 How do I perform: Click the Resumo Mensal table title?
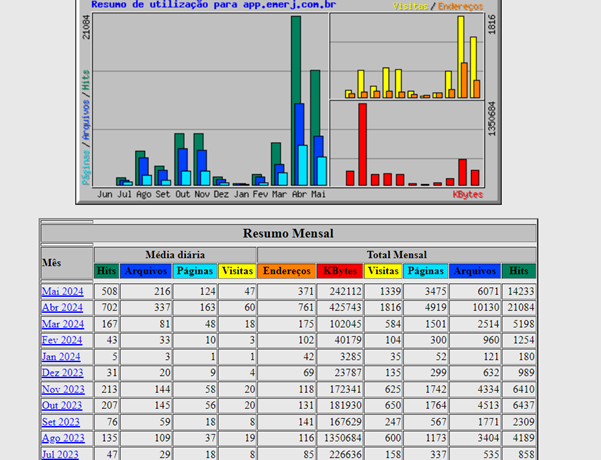288,233
